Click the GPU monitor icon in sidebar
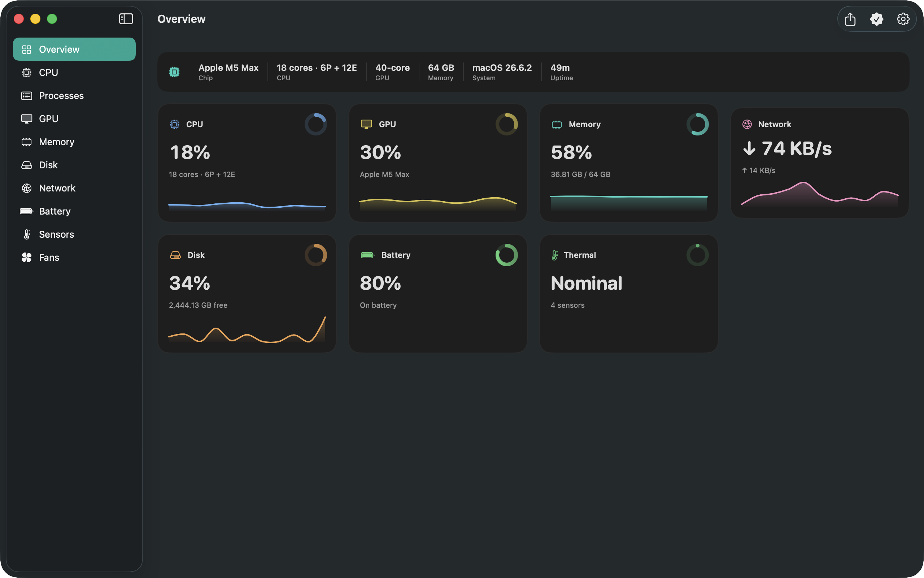This screenshot has height=578, width=924. (x=26, y=119)
